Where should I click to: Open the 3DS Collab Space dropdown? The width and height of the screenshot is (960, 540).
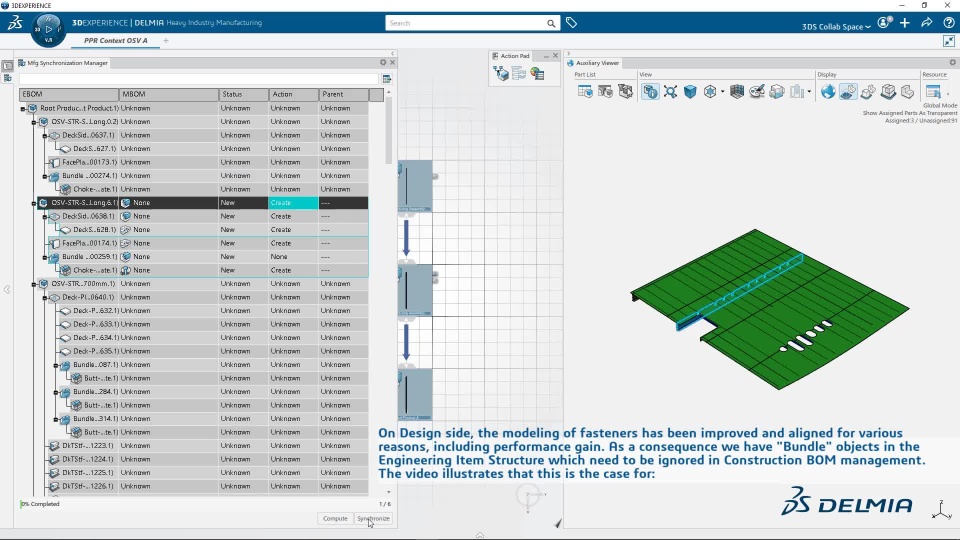[836, 26]
